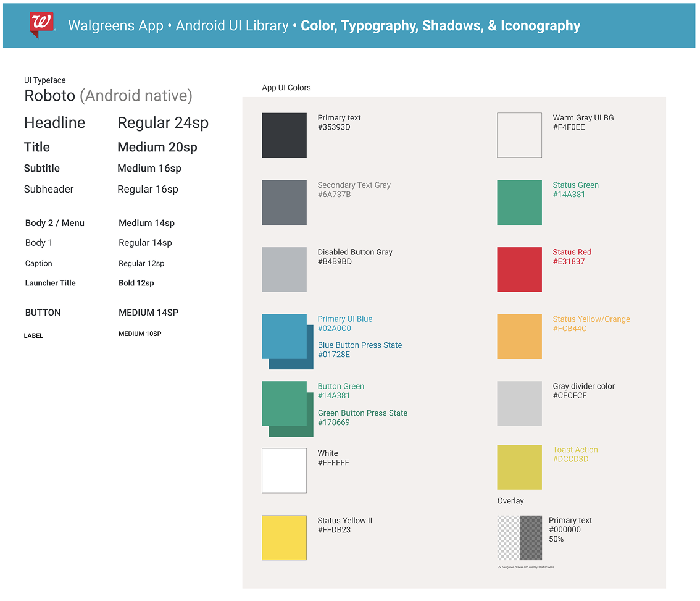This screenshot has width=700, height=601.
Task: Pick the Status Red swatch
Action: (x=520, y=269)
